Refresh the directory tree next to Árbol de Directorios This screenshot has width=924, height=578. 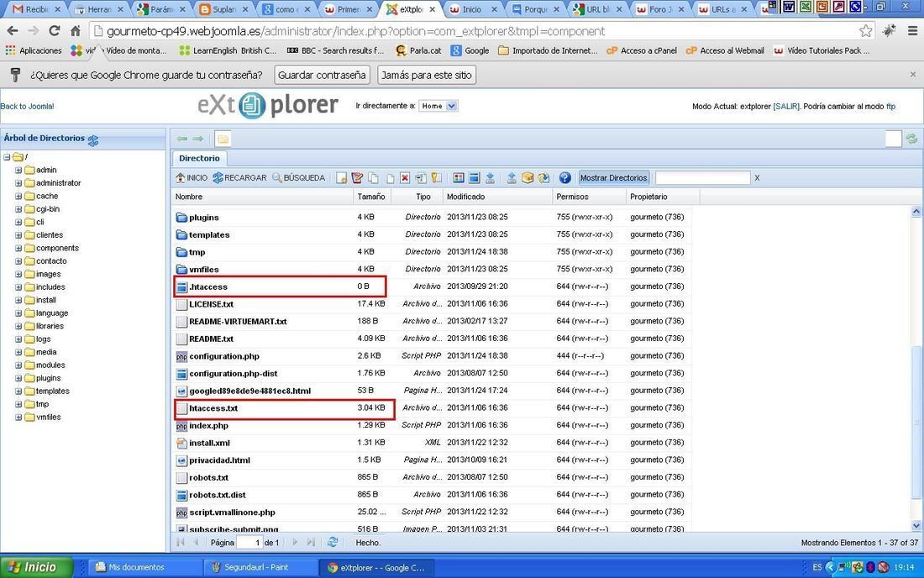point(93,139)
